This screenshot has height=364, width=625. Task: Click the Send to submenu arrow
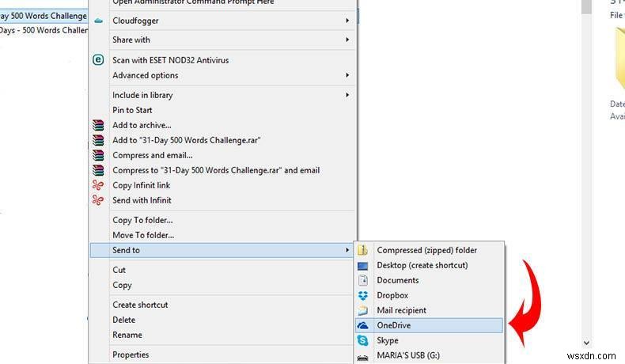pyautogui.click(x=347, y=250)
